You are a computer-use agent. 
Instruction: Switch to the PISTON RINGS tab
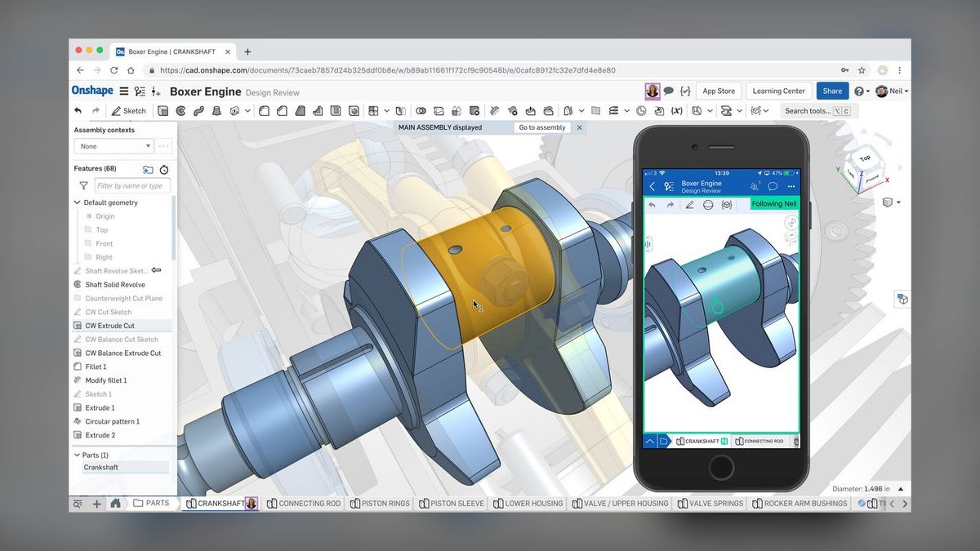coord(380,504)
